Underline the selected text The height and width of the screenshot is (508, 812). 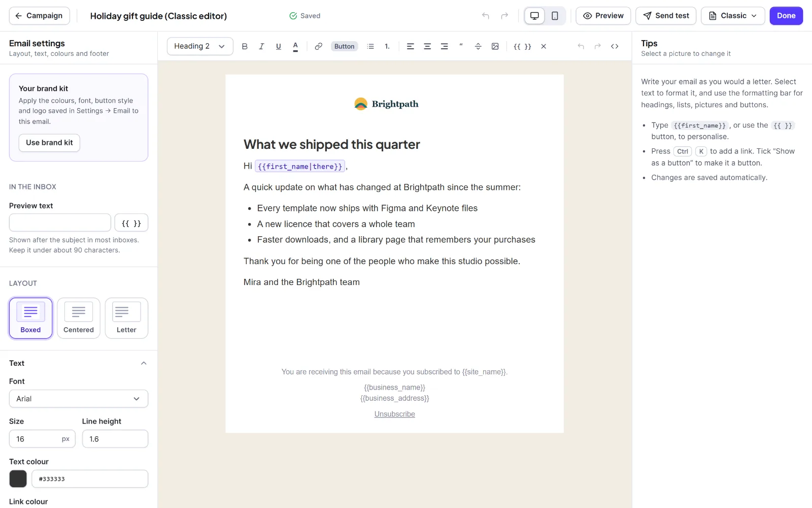(278, 46)
